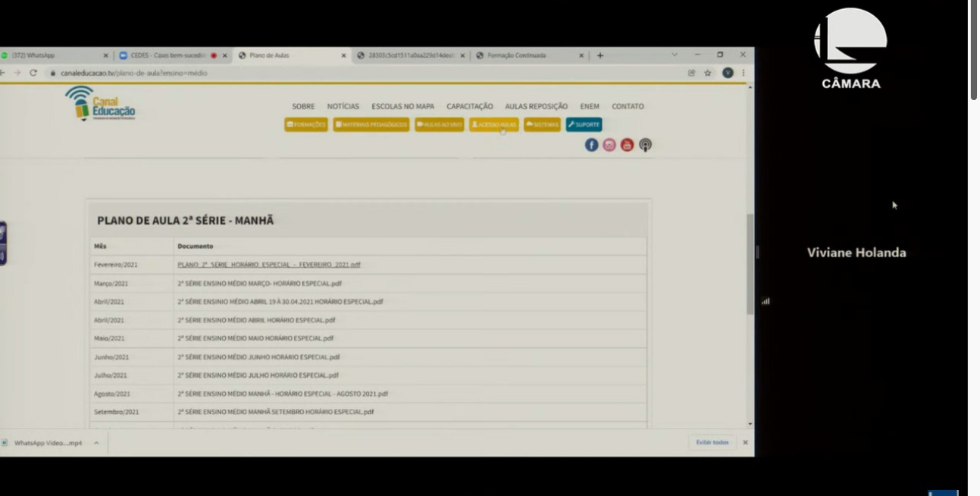Open a new browser tab
980x496 pixels.
pyautogui.click(x=600, y=55)
